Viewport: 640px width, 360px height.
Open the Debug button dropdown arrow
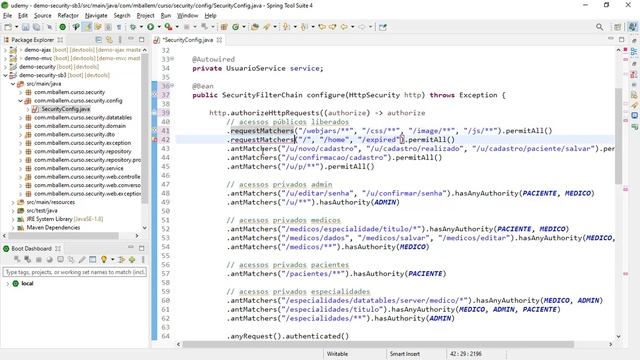point(141,27)
